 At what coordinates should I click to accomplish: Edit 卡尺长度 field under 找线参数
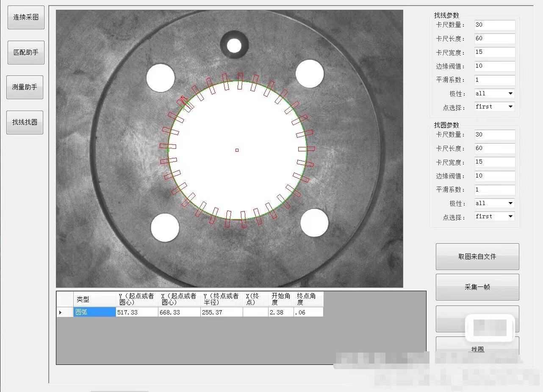pyautogui.click(x=495, y=39)
